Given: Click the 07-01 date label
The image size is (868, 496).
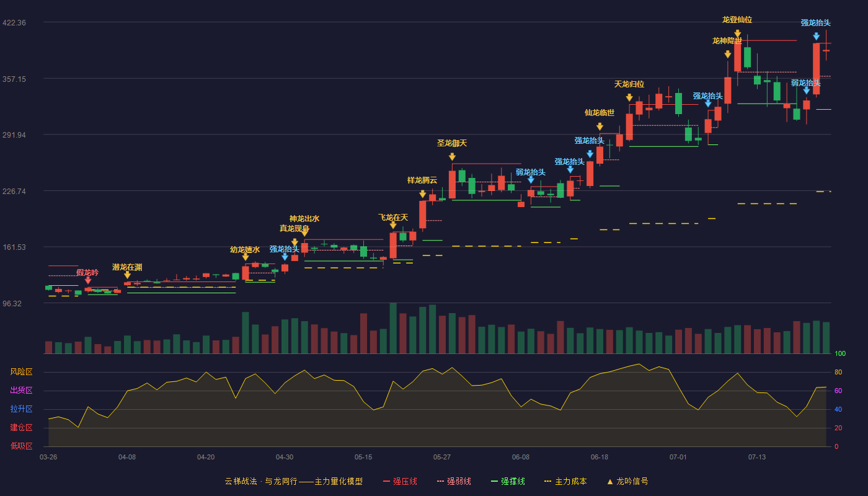Looking at the screenshot, I should (x=678, y=457).
